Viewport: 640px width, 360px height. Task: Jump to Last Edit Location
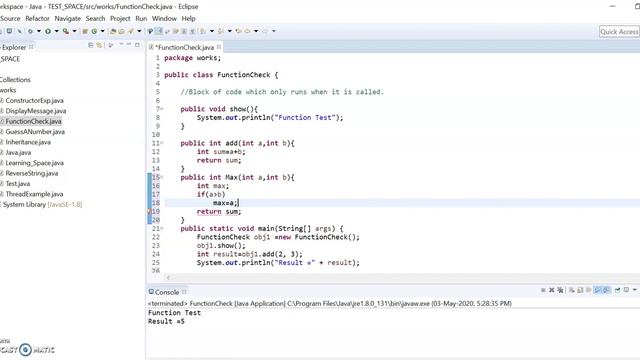pyautogui.click(x=238, y=31)
